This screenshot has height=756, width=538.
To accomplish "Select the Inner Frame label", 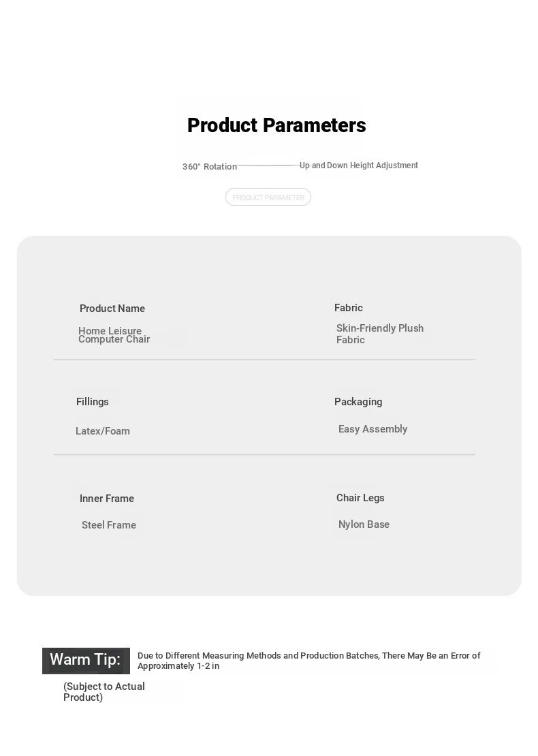I will tap(107, 499).
